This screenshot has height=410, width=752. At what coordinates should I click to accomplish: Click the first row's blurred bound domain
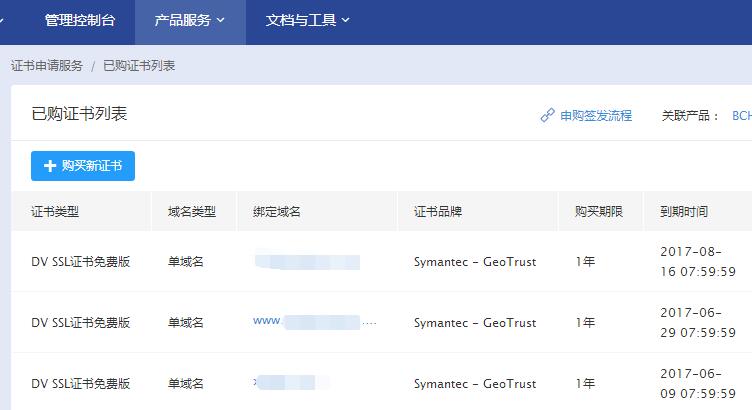[307, 262]
